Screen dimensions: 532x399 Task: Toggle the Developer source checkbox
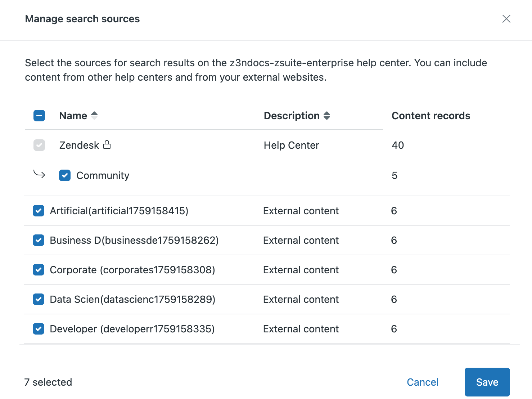click(39, 329)
